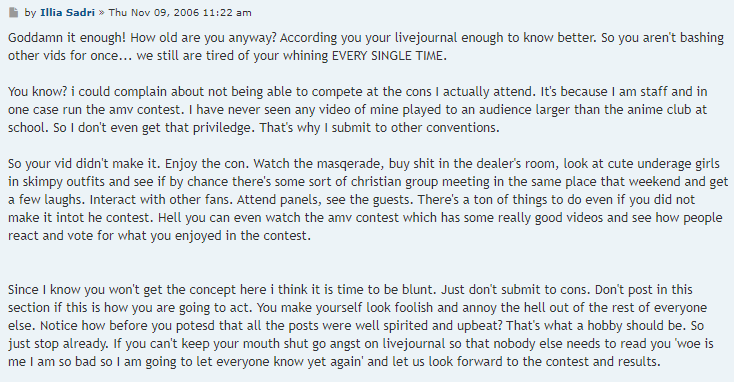The height and width of the screenshot is (382, 734).
Task: Click the word 'priviledge' in second paragraph
Action: tap(222, 128)
